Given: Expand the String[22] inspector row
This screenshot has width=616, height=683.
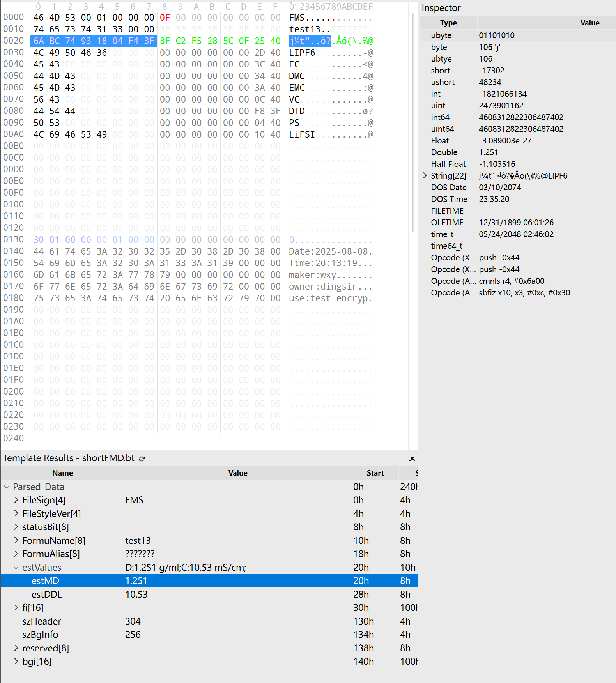Looking at the screenshot, I should (425, 176).
